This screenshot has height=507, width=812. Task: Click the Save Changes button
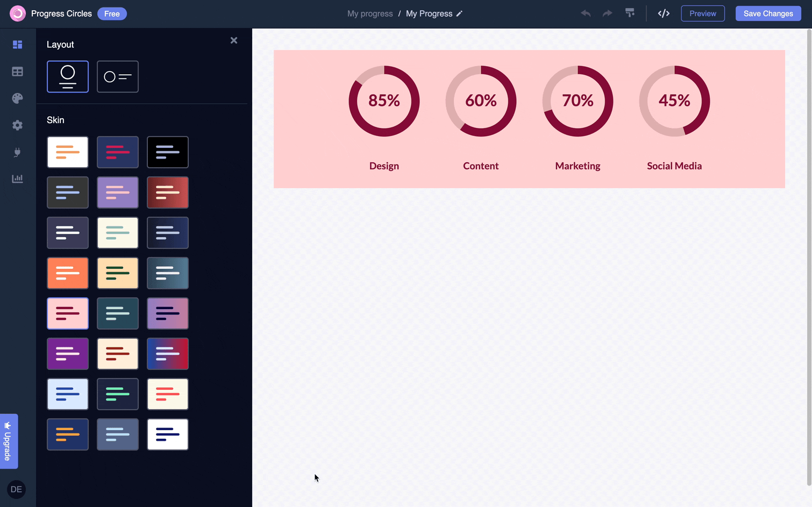[768, 13]
